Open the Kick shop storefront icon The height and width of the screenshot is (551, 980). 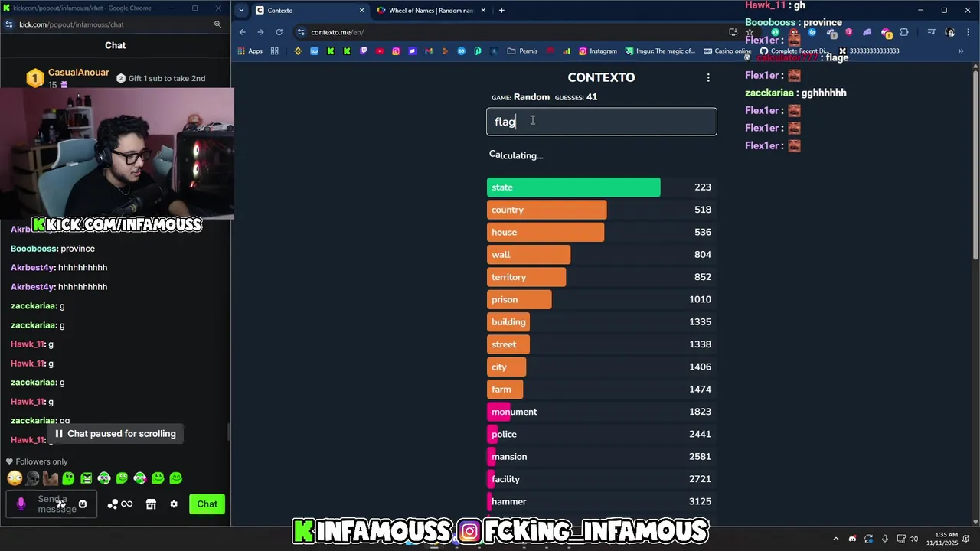coord(151,504)
